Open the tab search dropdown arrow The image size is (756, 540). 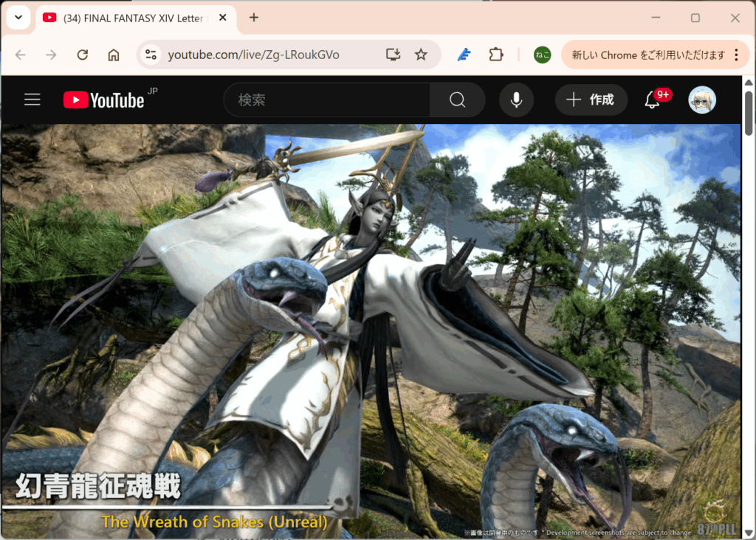click(18, 18)
